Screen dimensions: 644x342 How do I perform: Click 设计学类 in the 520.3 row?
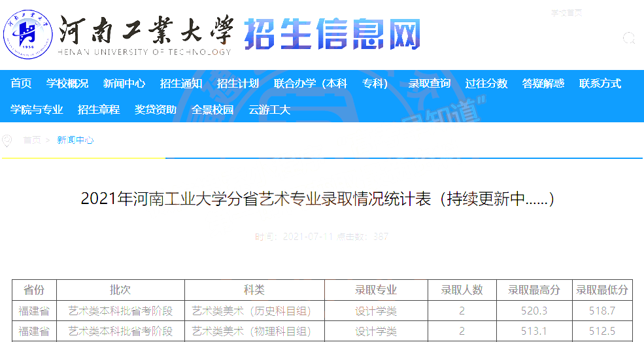point(376,311)
